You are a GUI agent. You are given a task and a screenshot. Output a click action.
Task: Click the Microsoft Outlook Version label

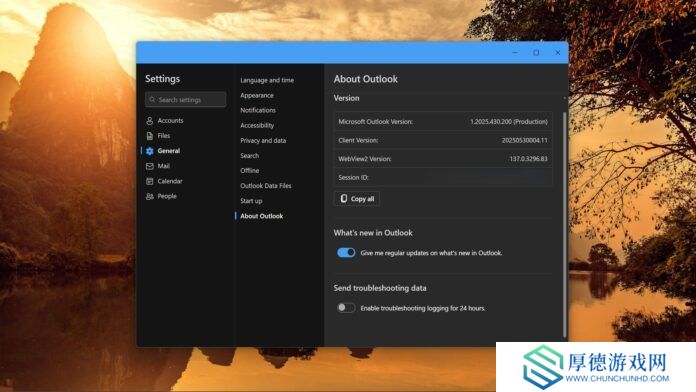(x=375, y=122)
